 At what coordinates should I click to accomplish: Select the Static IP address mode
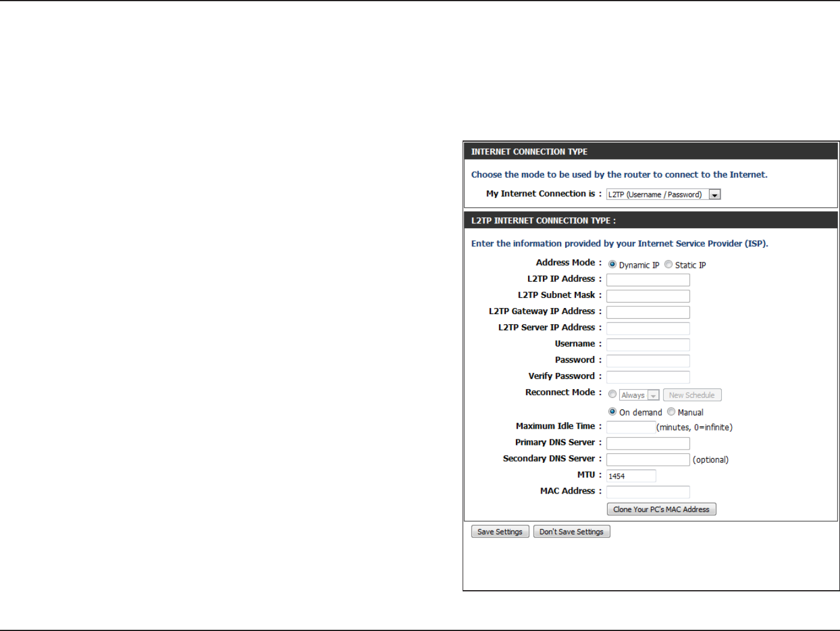coord(668,265)
